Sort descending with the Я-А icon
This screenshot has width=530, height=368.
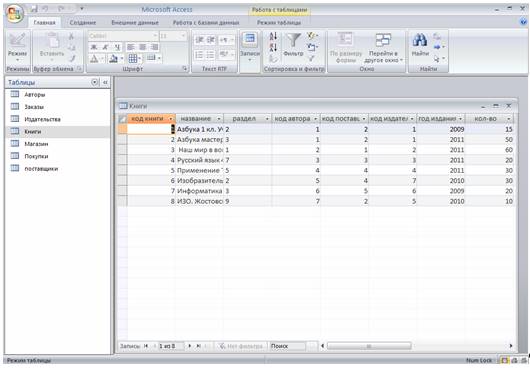(x=273, y=47)
